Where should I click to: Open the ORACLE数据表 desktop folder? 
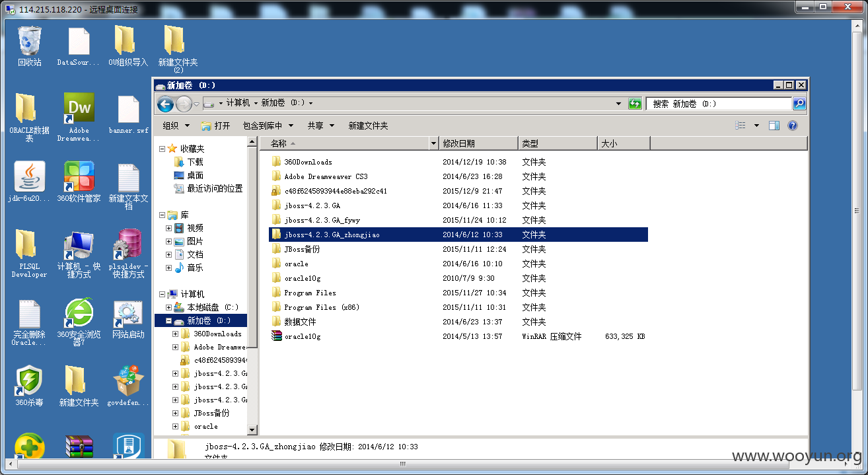pyautogui.click(x=29, y=117)
